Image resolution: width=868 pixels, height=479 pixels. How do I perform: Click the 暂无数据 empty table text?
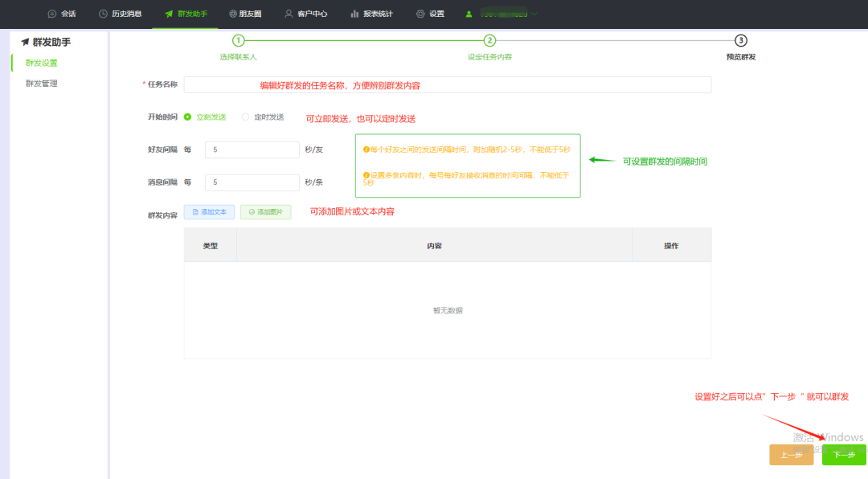448,311
